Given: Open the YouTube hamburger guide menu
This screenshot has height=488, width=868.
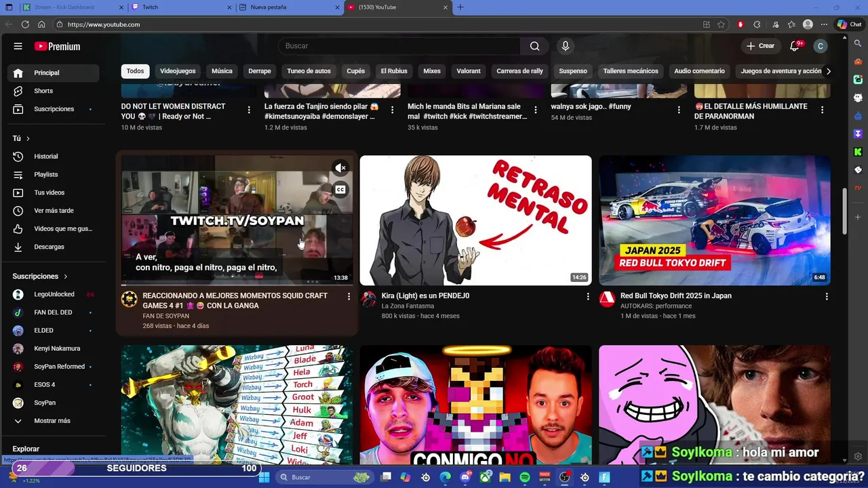Looking at the screenshot, I should pyautogui.click(x=18, y=46).
